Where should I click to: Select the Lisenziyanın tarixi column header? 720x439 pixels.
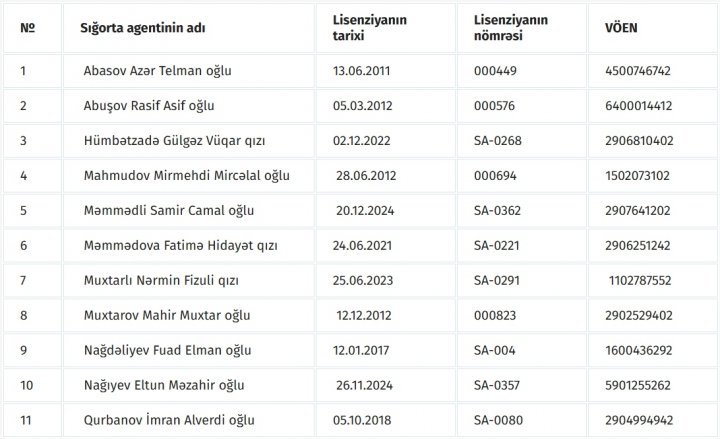[x=370, y=28]
